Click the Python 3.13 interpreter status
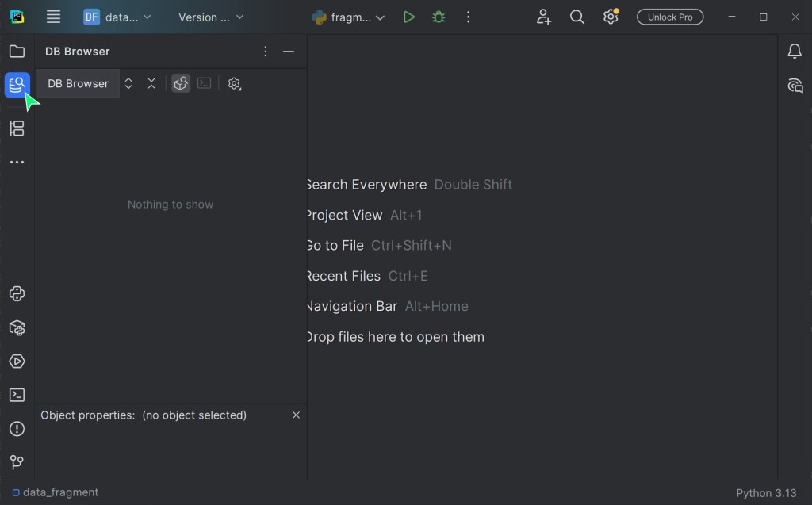This screenshot has height=505, width=812. tap(766, 492)
